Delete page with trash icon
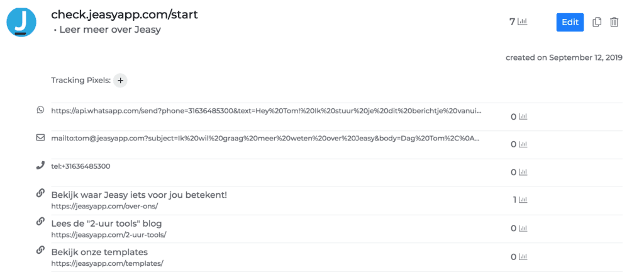644x279 pixels. [x=614, y=22]
